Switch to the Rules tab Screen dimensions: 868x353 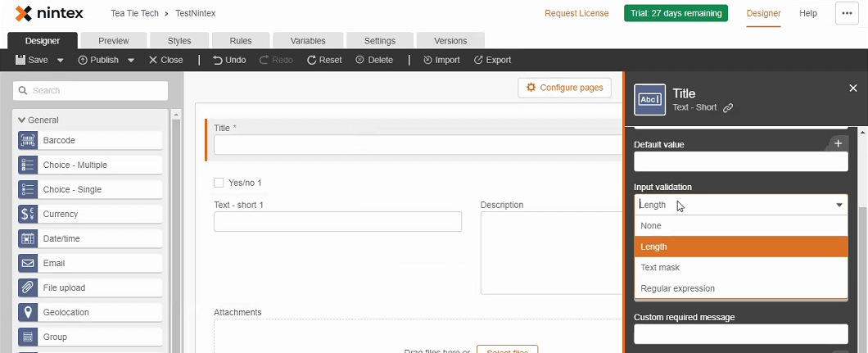click(240, 40)
